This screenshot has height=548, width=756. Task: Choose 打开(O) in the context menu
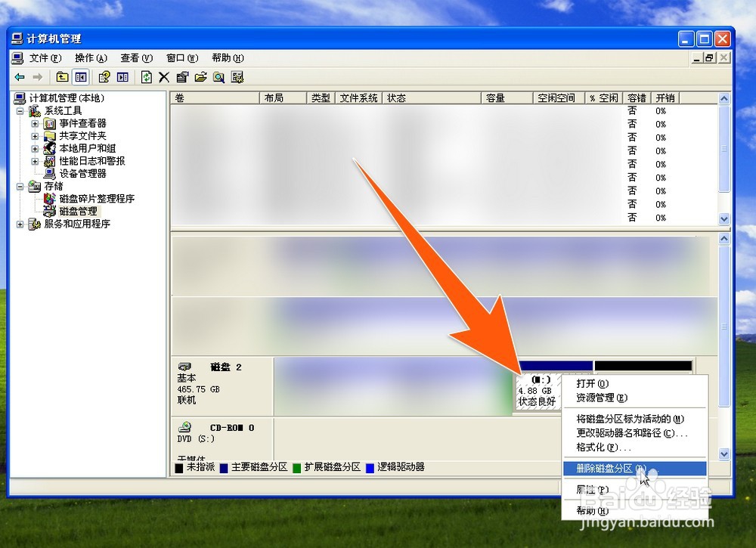[x=634, y=384]
